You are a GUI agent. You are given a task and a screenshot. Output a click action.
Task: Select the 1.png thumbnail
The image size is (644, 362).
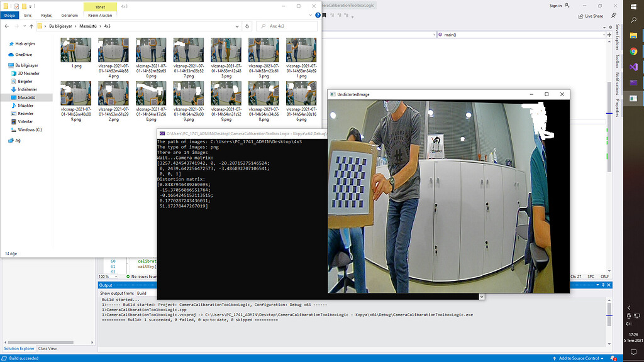coord(75,50)
